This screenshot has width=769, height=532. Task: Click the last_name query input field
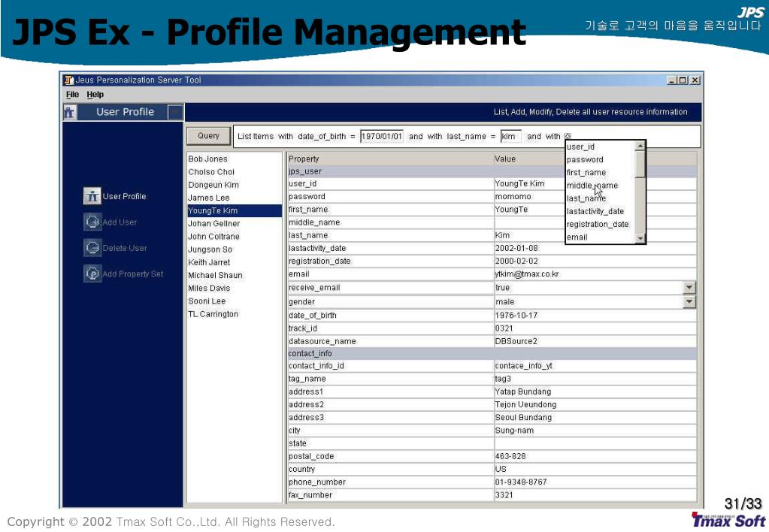510,136
